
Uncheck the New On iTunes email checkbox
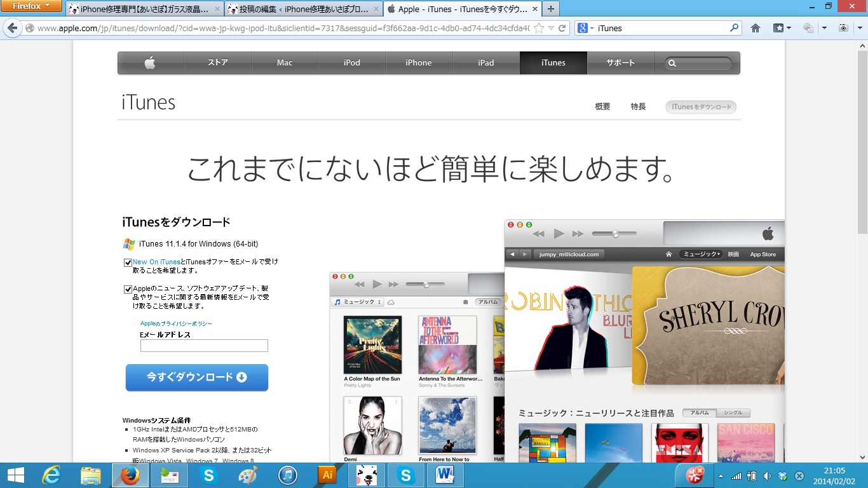(128, 262)
